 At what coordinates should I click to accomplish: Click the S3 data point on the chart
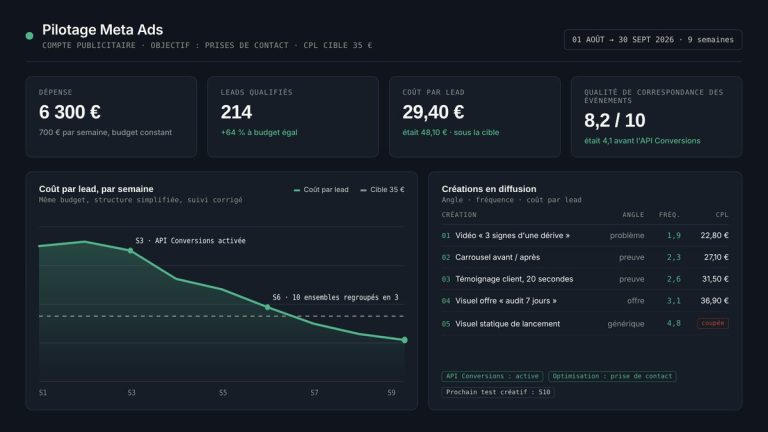tap(130, 251)
